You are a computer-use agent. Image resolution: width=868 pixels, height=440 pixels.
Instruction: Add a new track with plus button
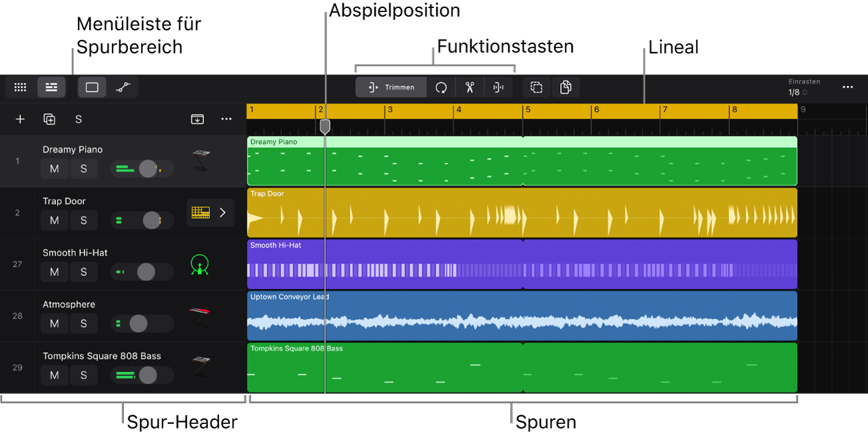coord(20,119)
